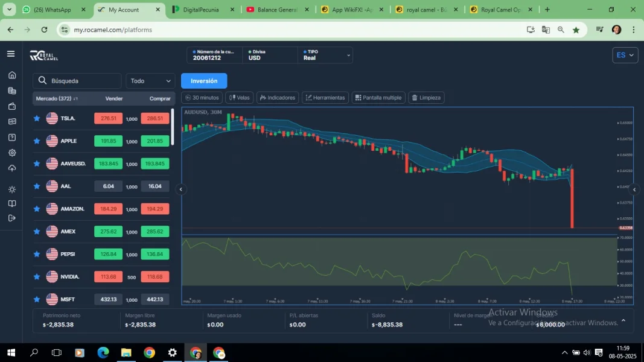644x362 pixels.
Task: Open the Indicadores chart menu
Action: pyautogui.click(x=278, y=98)
